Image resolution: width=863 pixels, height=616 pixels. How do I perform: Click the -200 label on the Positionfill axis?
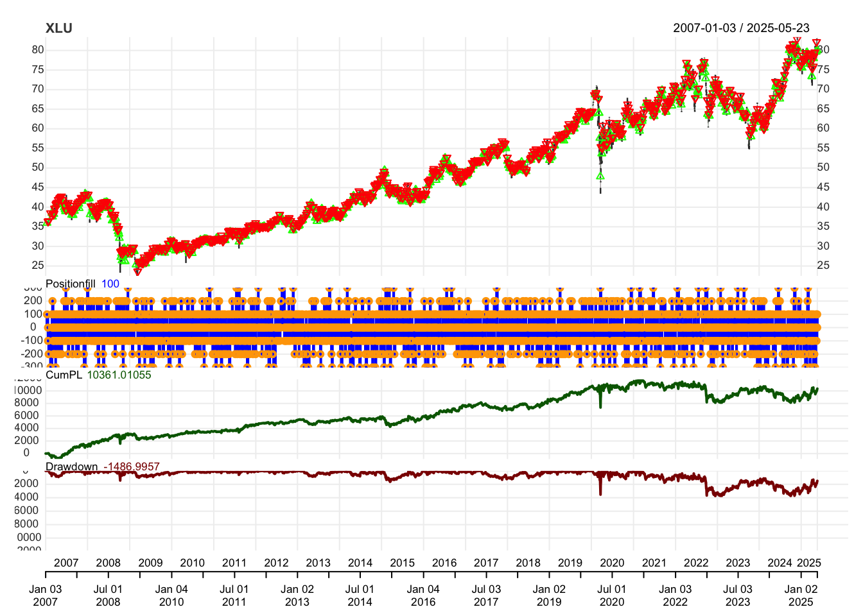[30, 354]
